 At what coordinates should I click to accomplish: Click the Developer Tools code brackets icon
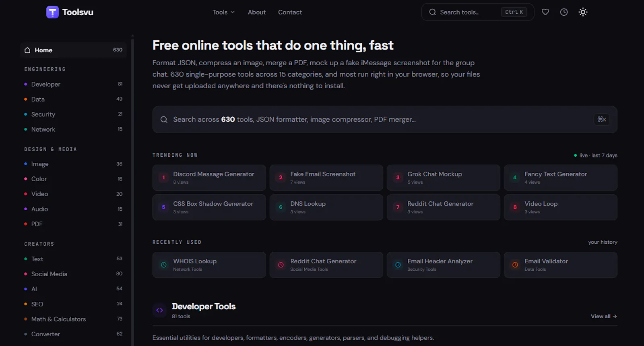coord(159,310)
